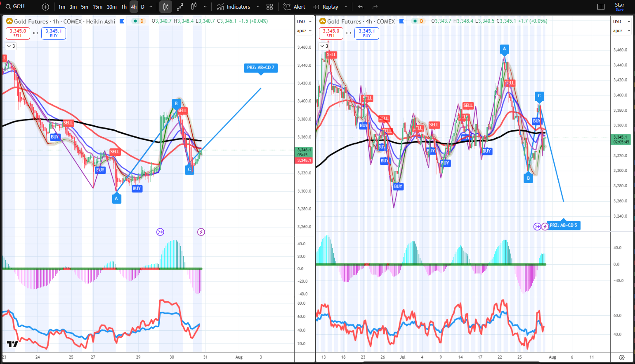Select the PRZ: AB=CD 7 label

click(261, 68)
